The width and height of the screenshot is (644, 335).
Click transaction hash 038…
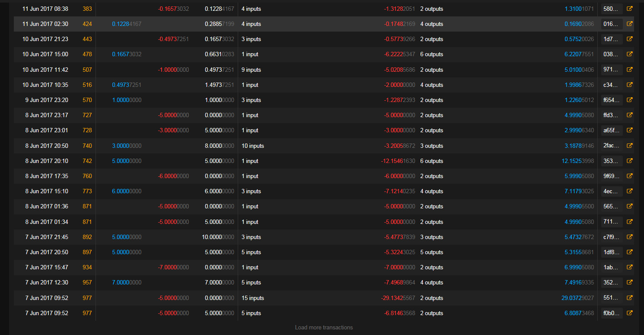tap(612, 54)
